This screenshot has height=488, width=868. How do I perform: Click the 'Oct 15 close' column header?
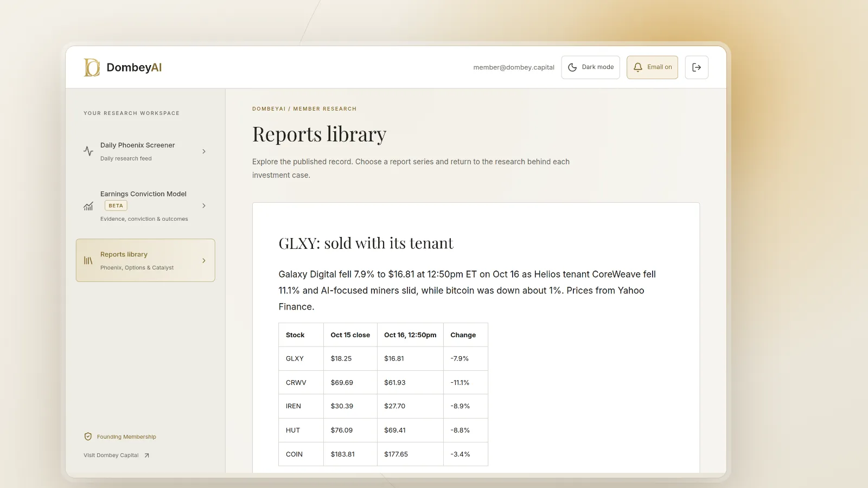350,335
